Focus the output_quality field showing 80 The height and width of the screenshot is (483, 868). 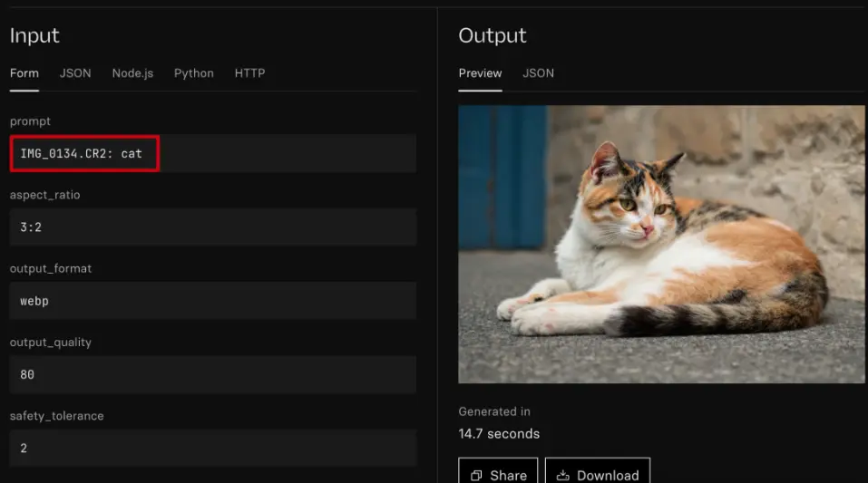point(212,374)
